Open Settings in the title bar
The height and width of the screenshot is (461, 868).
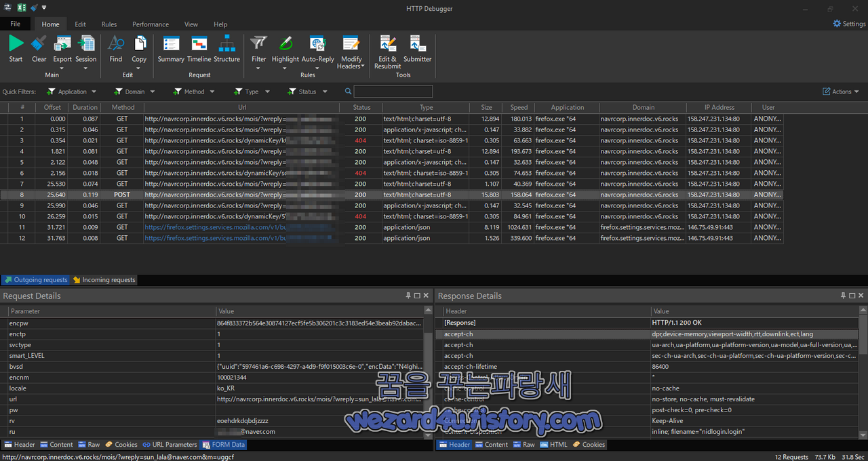tap(849, 24)
